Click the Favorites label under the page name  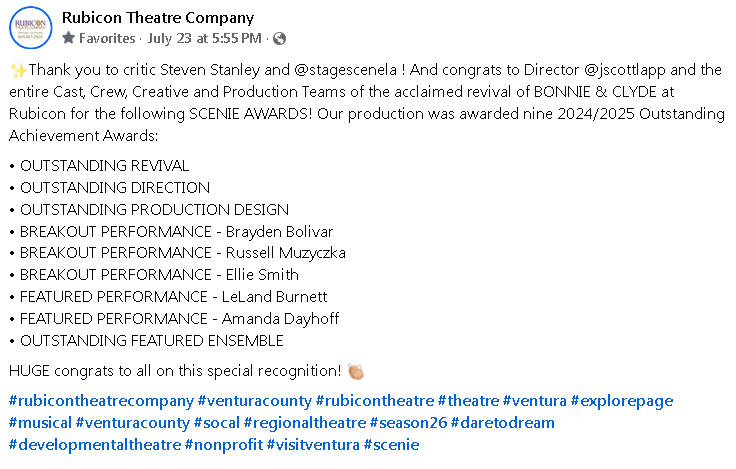[106, 38]
